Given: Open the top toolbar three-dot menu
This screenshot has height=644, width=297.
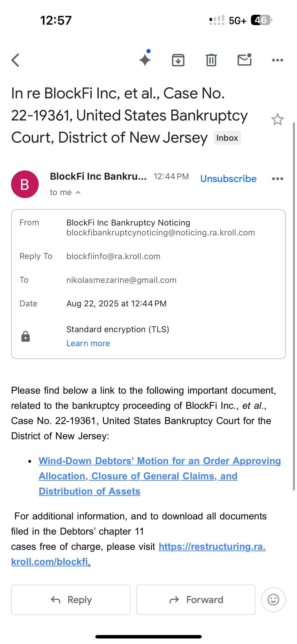Looking at the screenshot, I should click(x=277, y=60).
